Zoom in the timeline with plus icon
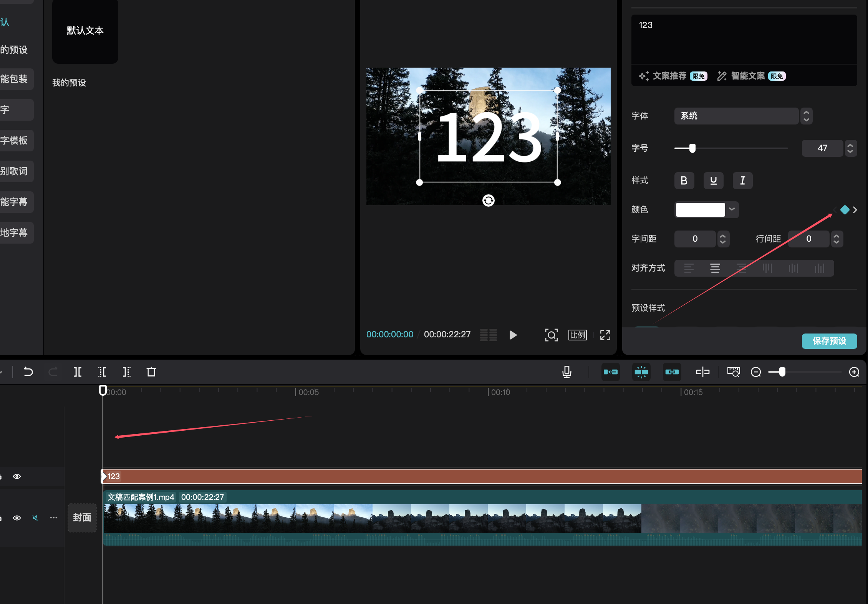 (x=854, y=372)
